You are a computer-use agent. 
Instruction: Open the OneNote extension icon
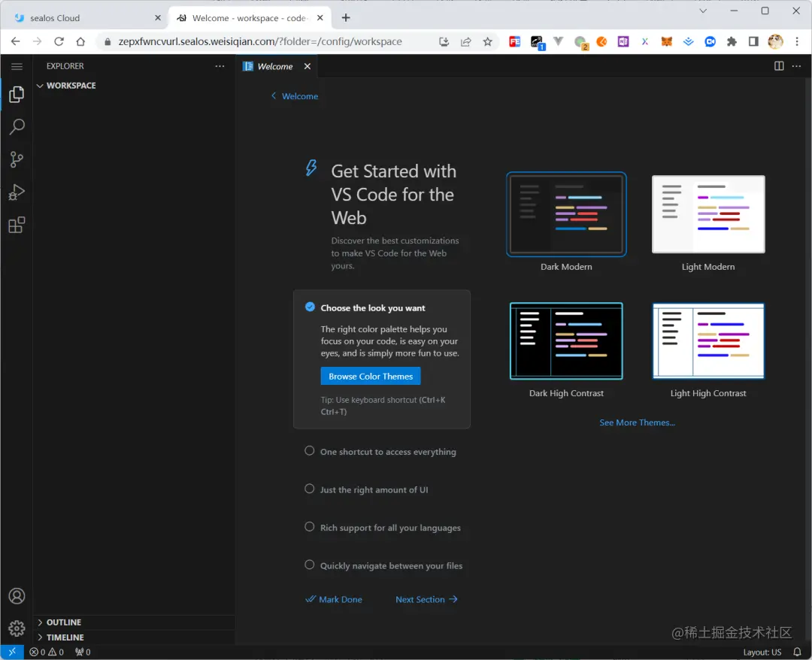coord(623,42)
